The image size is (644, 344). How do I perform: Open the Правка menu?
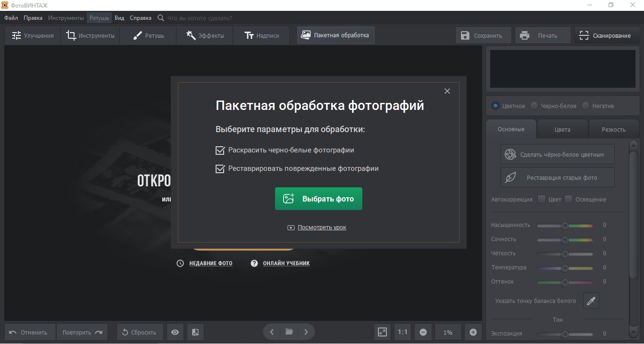pos(33,18)
